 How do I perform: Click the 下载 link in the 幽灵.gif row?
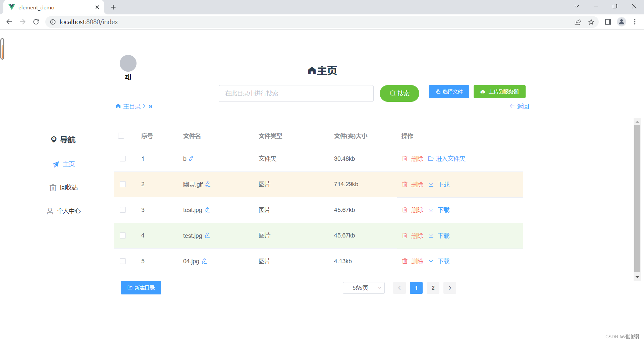click(443, 184)
